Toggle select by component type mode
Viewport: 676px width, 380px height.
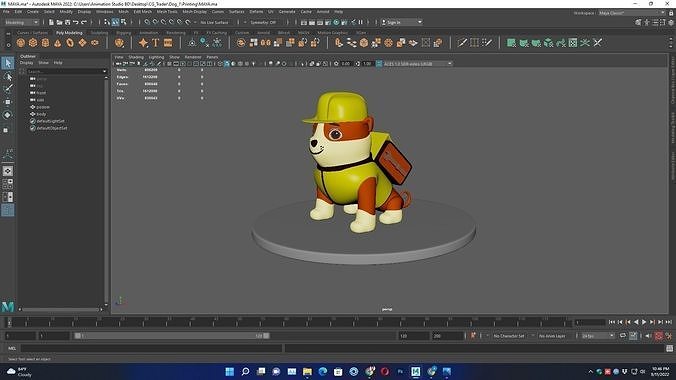tap(124, 22)
